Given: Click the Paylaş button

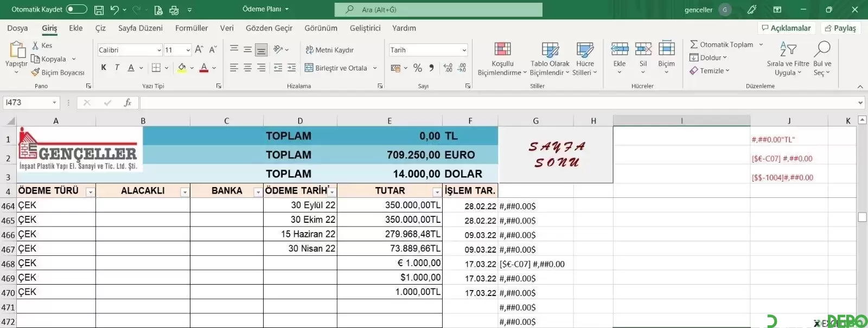Looking at the screenshot, I should tap(840, 28).
